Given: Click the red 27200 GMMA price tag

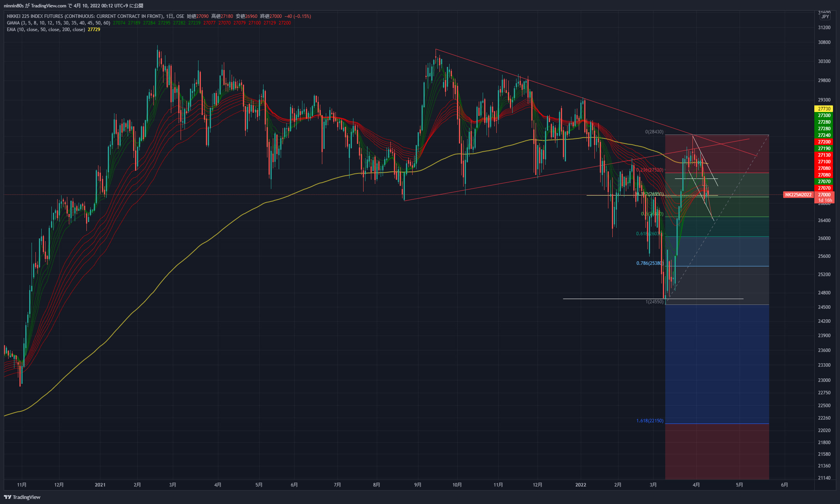Looking at the screenshot, I should click(824, 142).
